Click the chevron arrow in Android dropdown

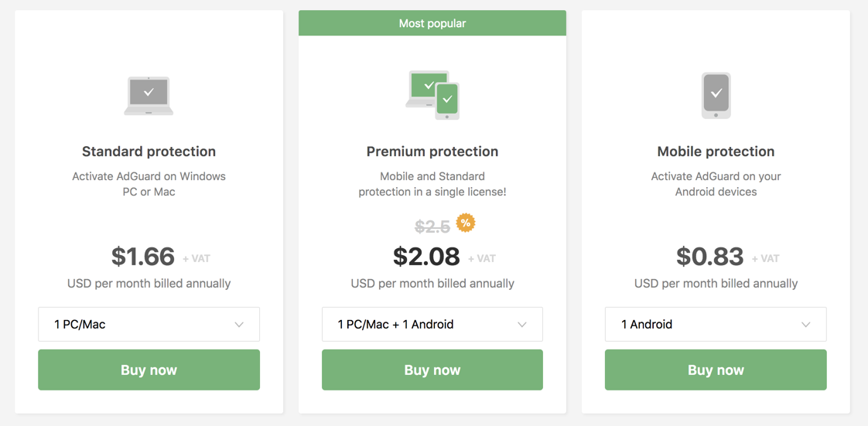(x=806, y=325)
